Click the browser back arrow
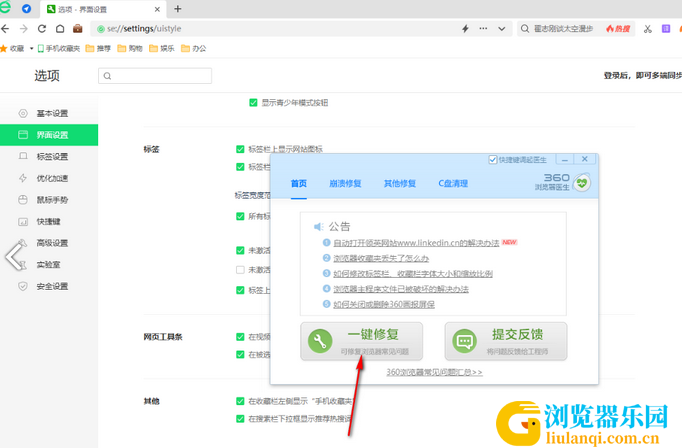The height and width of the screenshot is (448, 682). coord(5,29)
